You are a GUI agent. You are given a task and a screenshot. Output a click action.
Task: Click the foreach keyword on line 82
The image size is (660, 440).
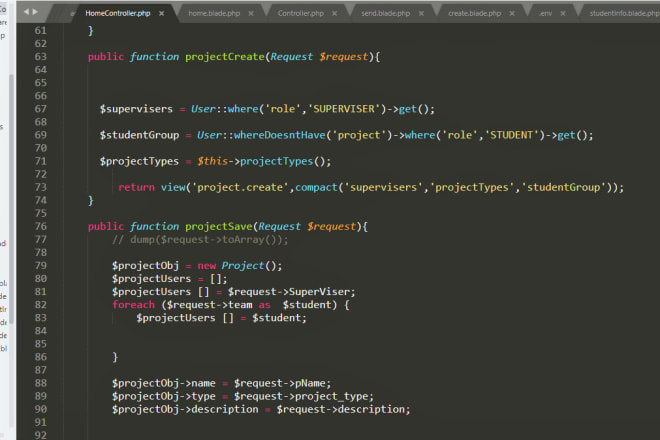133,304
